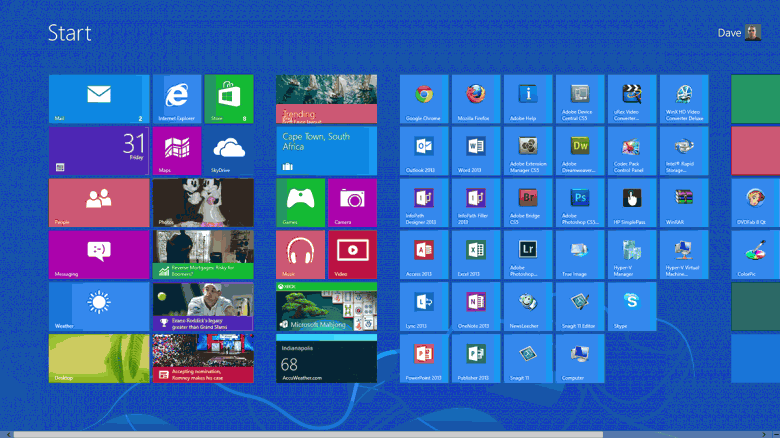Screen dimensions: 780x438
Task: Open Snagit 11 Editor
Action: (x=580, y=307)
